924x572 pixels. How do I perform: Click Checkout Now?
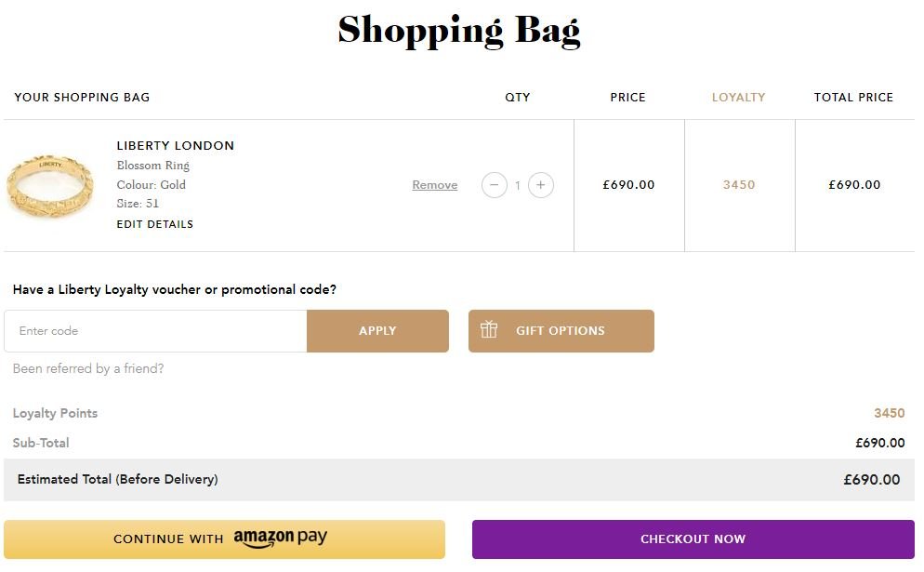[x=693, y=539]
